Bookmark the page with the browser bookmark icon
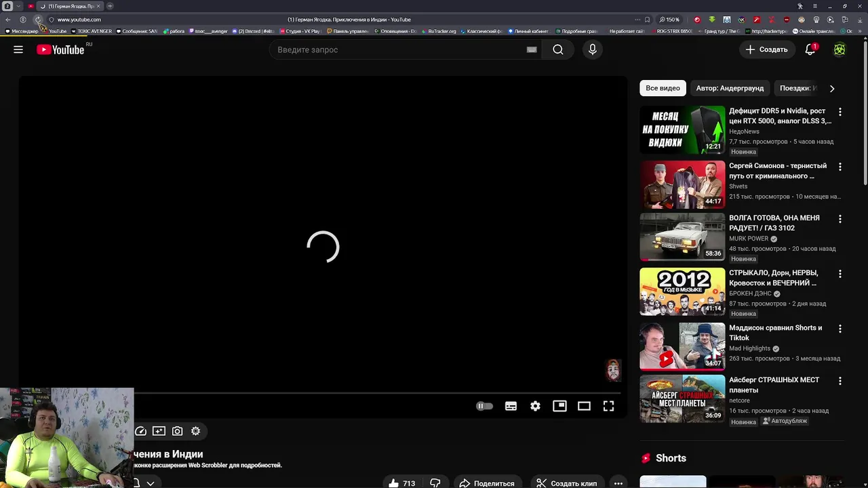The width and height of the screenshot is (868, 488). point(647,20)
